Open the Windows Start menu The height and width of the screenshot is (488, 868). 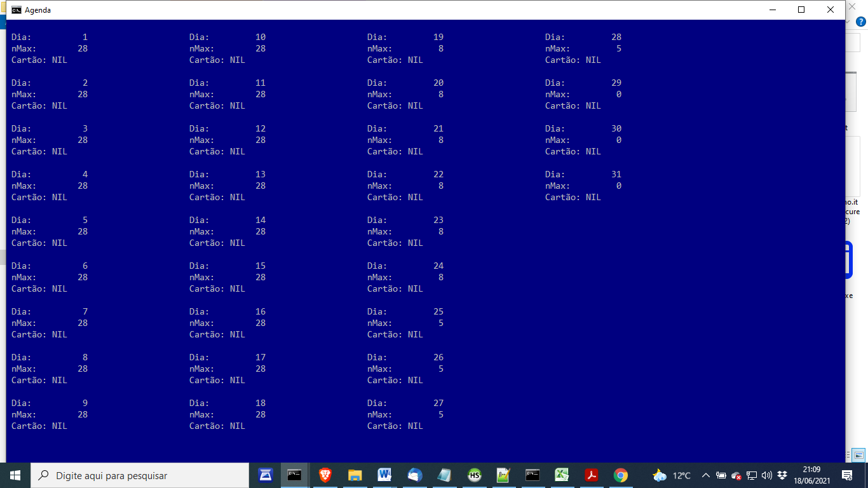point(15,475)
